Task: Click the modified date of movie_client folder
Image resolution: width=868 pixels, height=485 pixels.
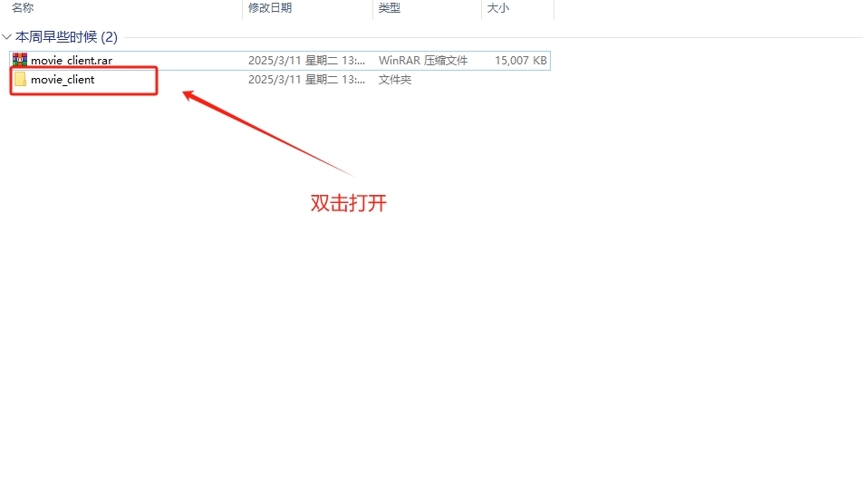Action: 306,80
